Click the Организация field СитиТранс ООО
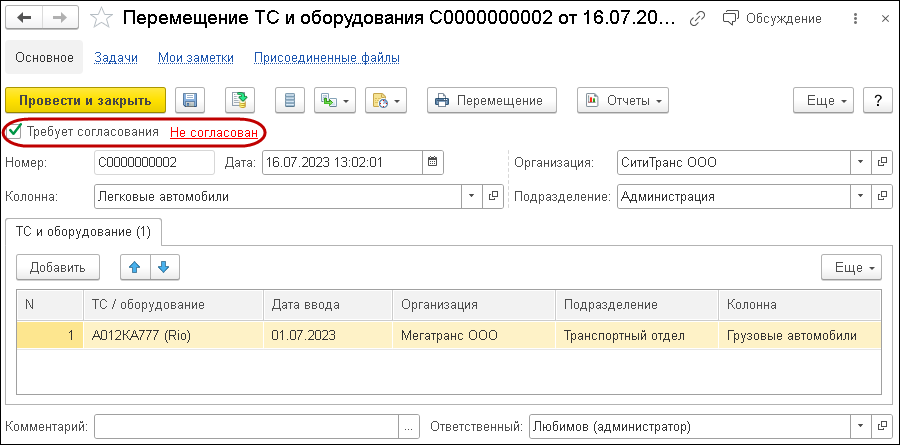900x445 pixels. pyautogui.click(x=734, y=162)
